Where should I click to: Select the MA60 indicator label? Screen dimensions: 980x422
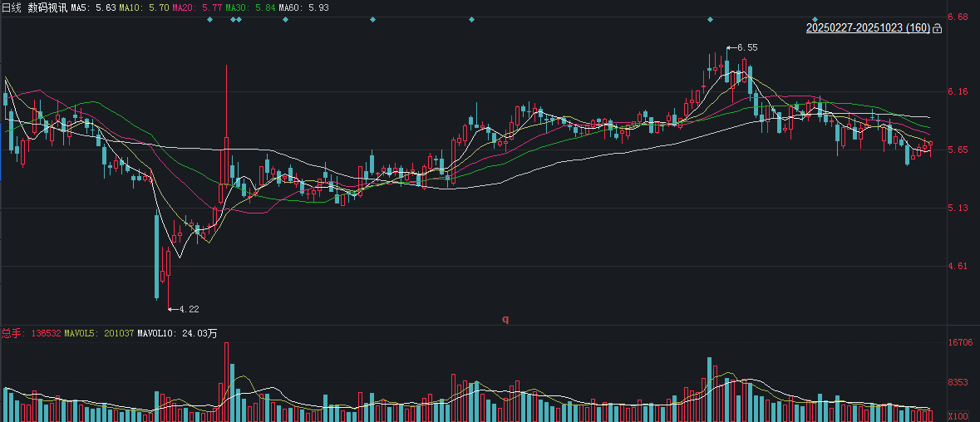[x=303, y=7]
